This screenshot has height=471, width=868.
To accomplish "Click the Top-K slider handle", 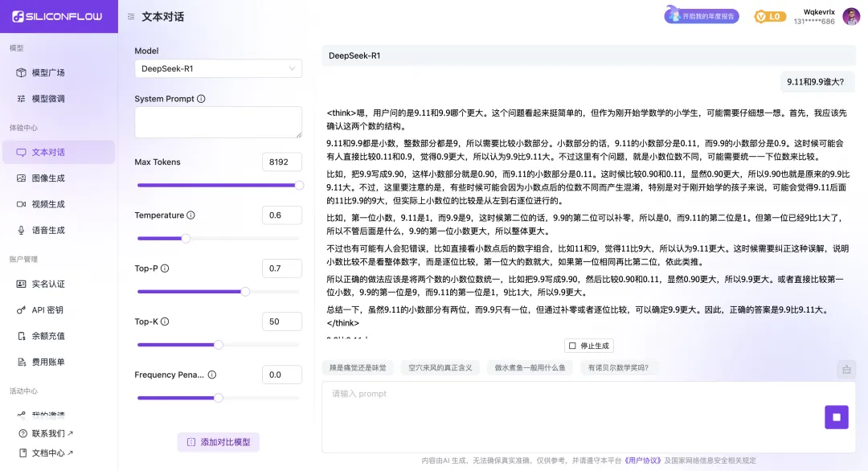I will [x=219, y=345].
